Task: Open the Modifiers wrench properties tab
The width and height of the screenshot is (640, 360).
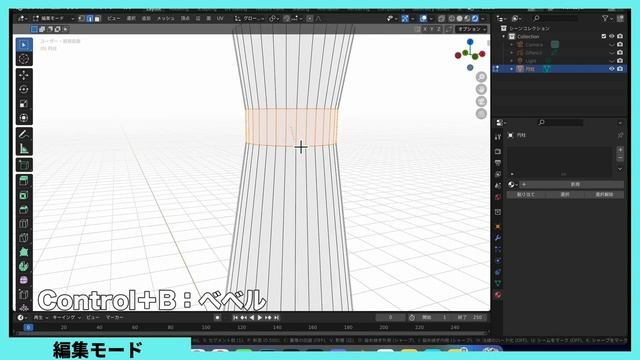Action: tap(498, 238)
